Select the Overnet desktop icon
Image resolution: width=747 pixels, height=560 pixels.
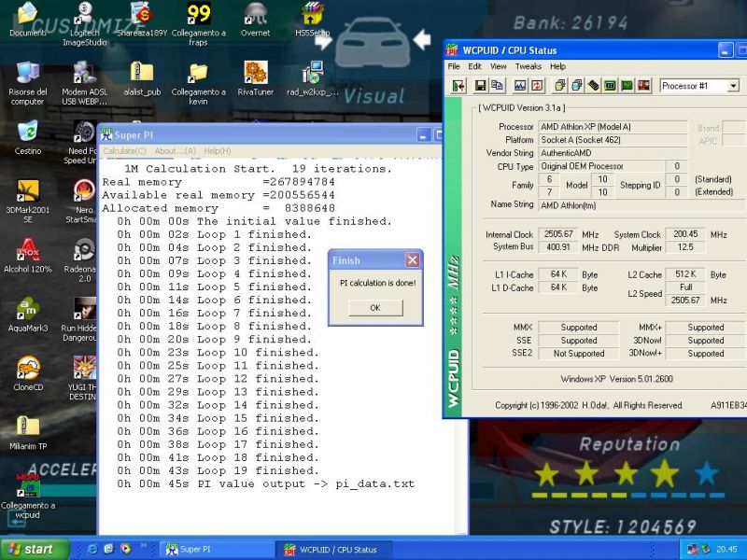255,20
